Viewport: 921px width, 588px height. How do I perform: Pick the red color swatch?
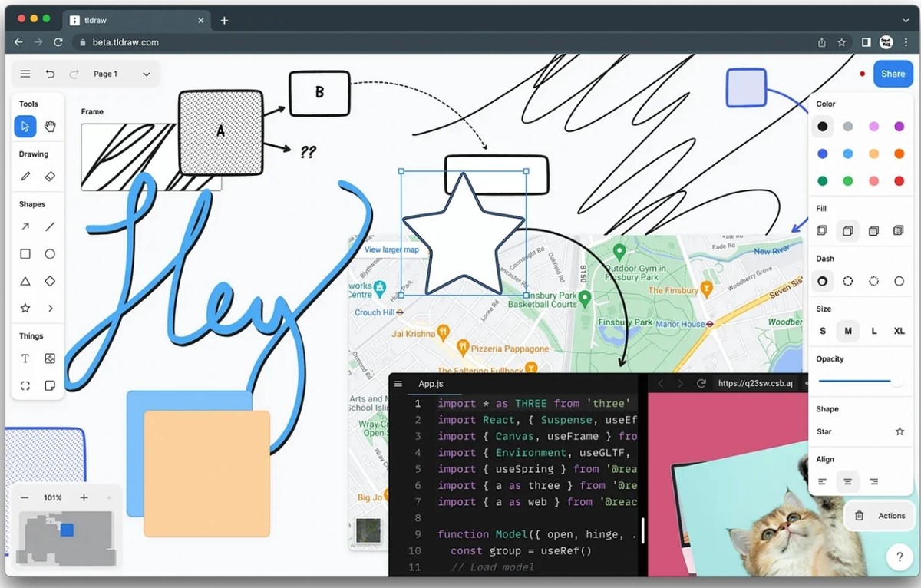click(899, 180)
